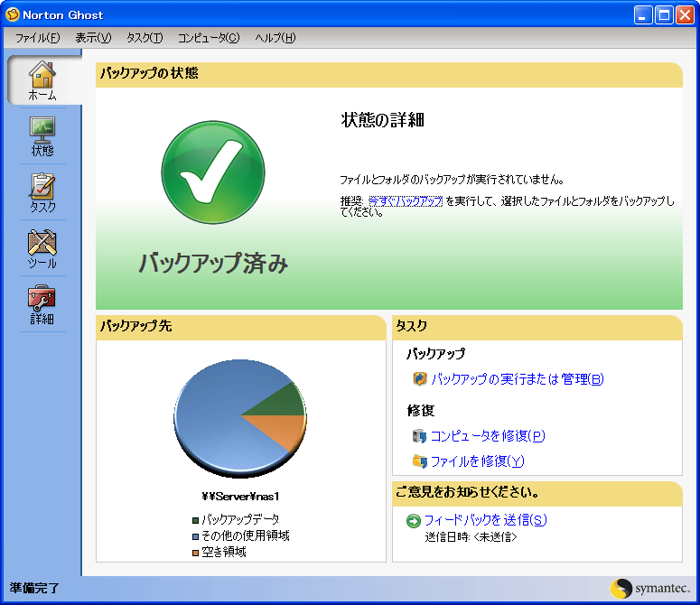Open the ファイル(F) menu
Viewport: 700px width, 605px height.
tap(38, 38)
